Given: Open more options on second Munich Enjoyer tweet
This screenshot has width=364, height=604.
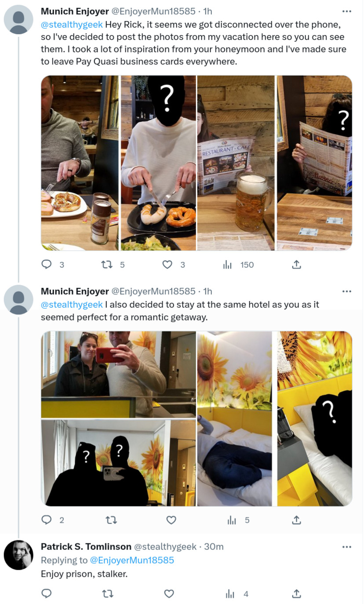Looking at the screenshot, I should (x=347, y=291).
